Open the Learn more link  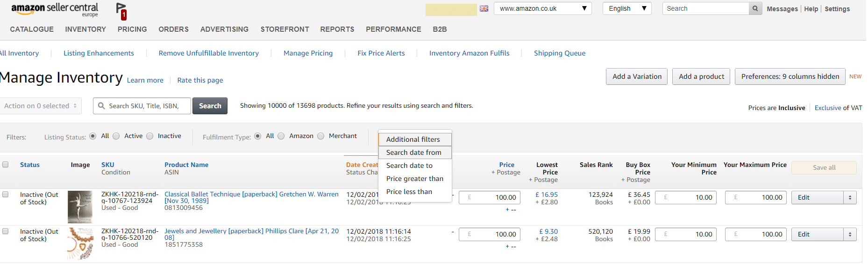point(145,80)
